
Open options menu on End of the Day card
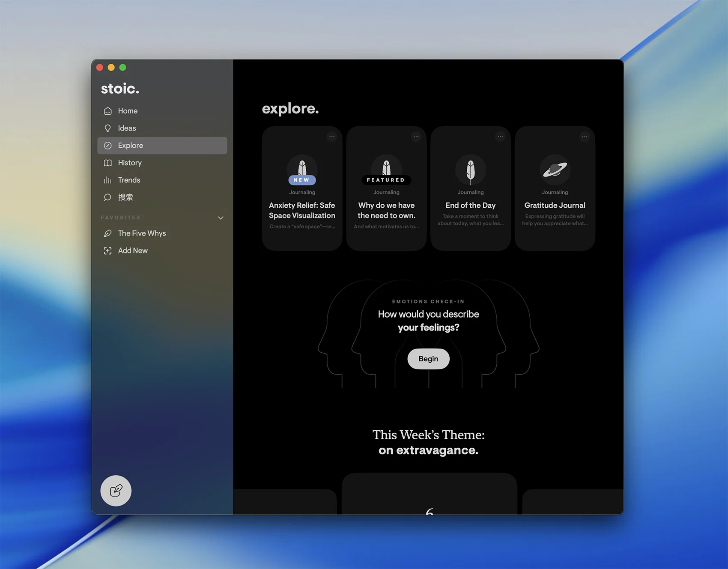point(500,137)
